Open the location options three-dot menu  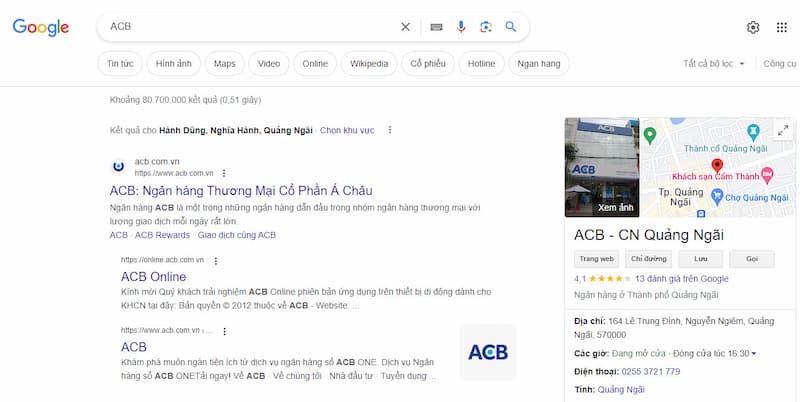click(390, 130)
